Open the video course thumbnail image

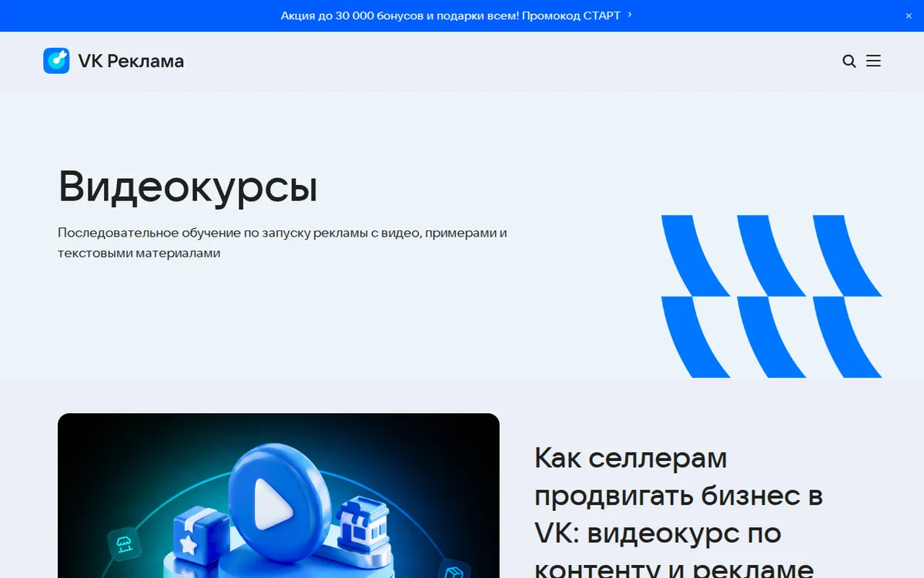[279, 496]
